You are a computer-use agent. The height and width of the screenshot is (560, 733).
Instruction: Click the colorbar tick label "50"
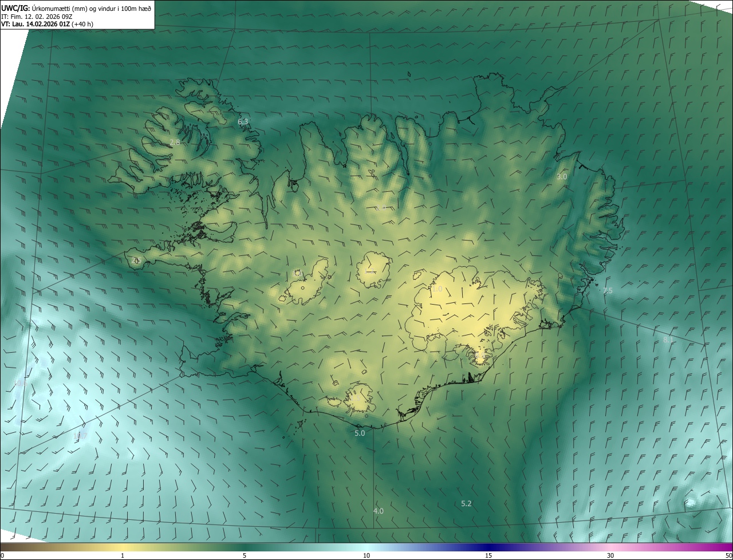[x=728, y=555]
